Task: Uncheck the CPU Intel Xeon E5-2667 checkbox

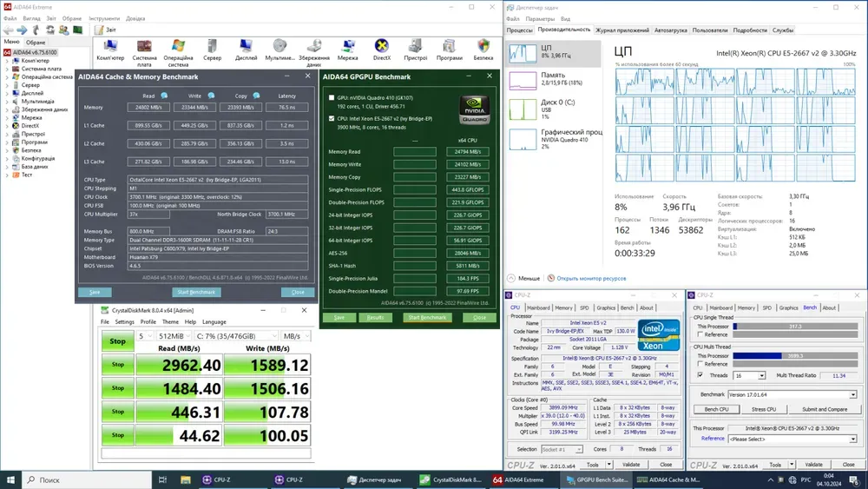Action: pos(332,116)
